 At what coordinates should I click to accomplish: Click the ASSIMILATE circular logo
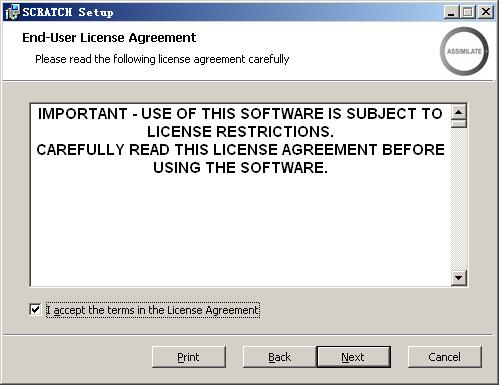coord(464,51)
